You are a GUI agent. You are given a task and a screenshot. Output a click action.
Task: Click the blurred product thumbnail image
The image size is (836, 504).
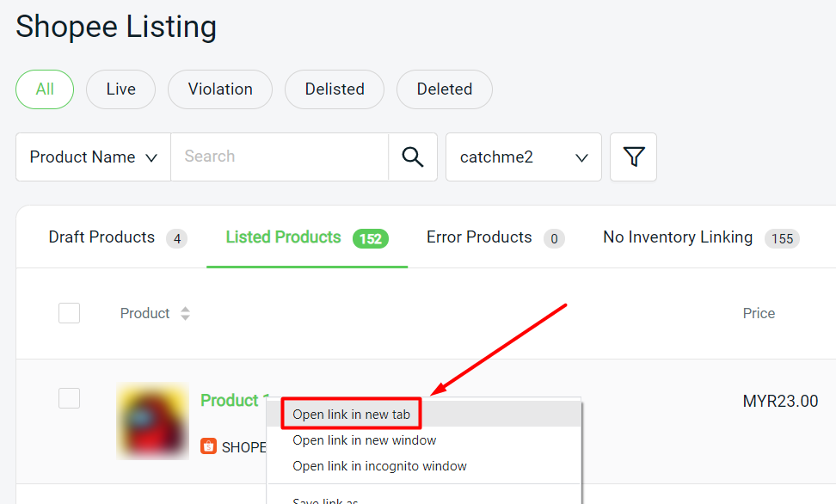(x=152, y=421)
